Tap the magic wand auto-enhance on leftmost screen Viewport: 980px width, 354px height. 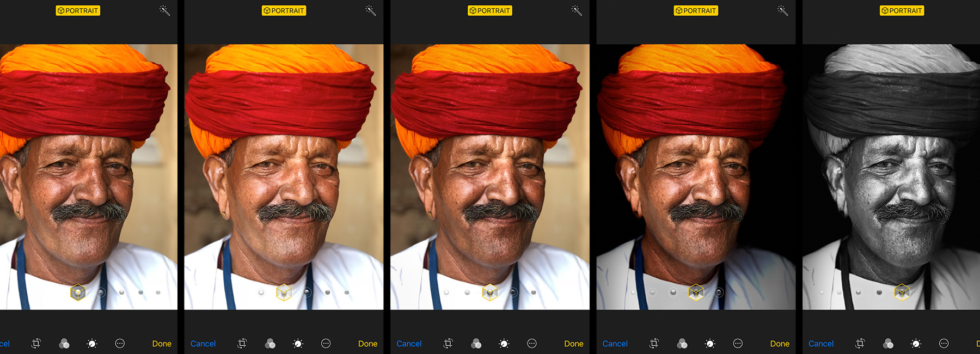tap(164, 10)
